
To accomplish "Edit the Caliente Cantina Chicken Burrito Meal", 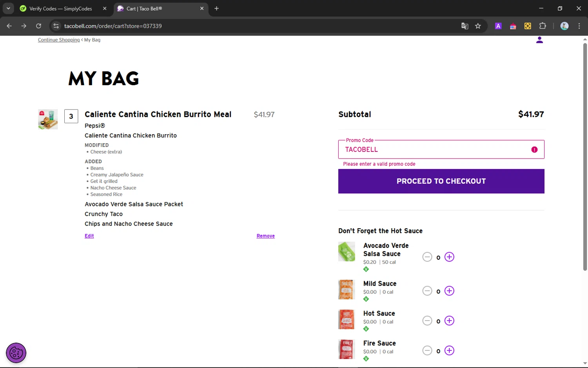I will pos(89,236).
